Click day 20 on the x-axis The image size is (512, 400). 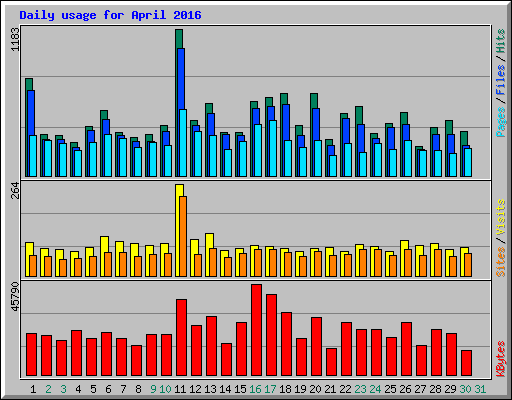[315, 389]
